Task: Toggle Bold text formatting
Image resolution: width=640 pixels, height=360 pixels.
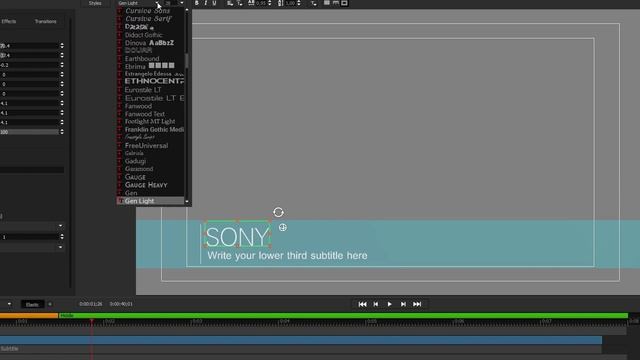Action: pyautogui.click(x=196, y=3)
